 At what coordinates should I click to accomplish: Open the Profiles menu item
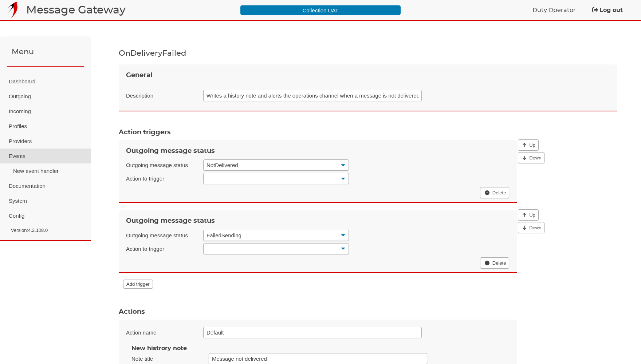[x=46, y=126]
